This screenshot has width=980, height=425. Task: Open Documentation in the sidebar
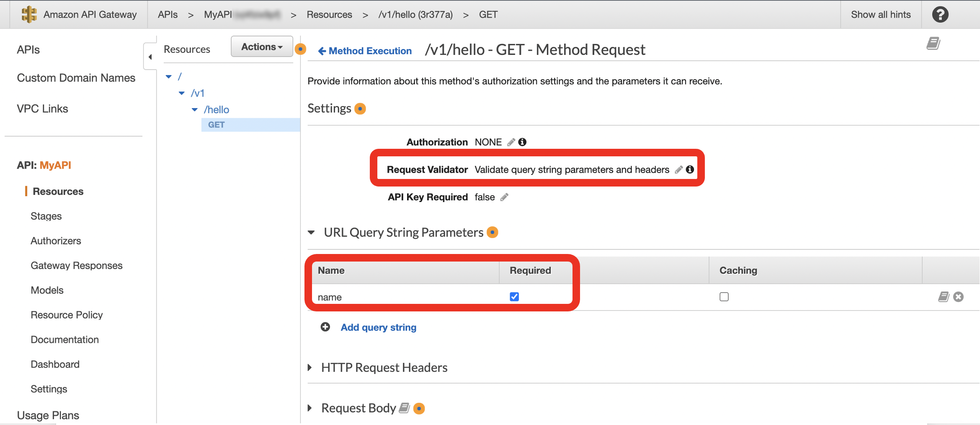pos(65,340)
